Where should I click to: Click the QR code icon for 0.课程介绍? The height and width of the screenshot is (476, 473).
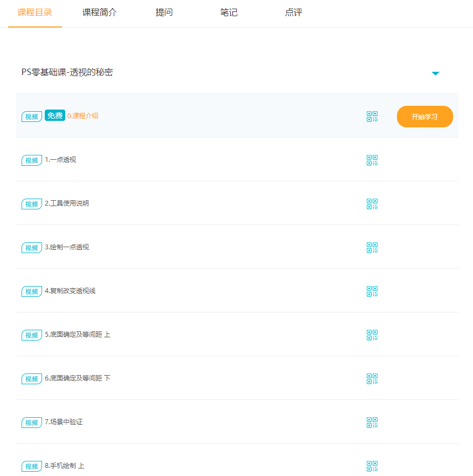tap(372, 116)
